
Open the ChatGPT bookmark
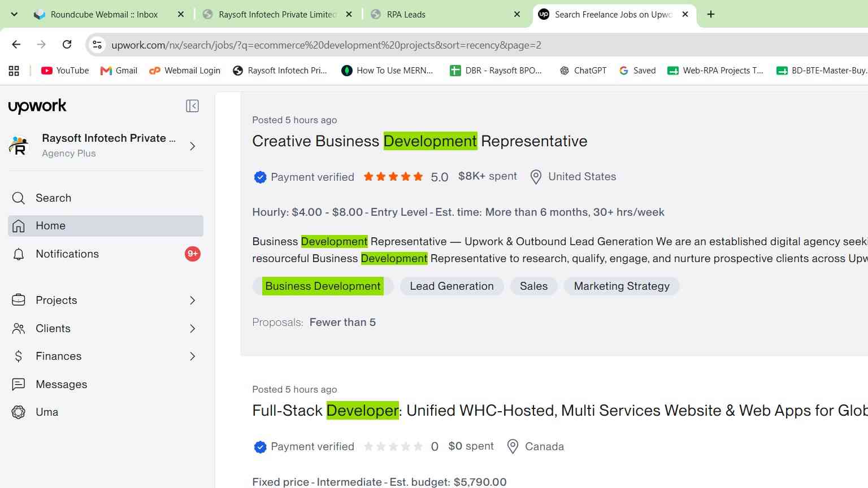click(583, 71)
